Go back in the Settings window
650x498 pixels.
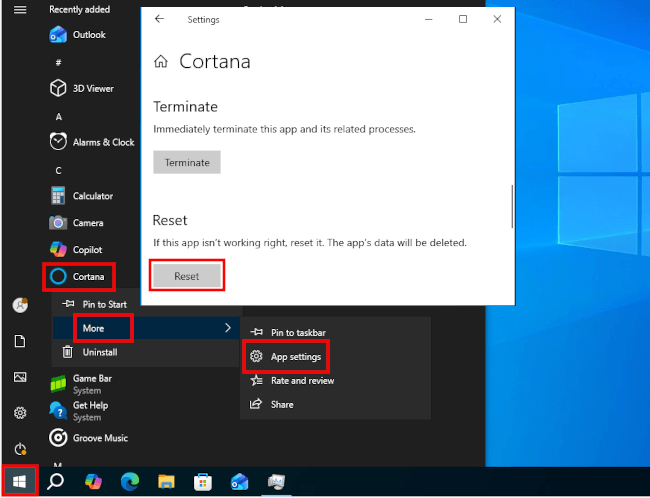click(x=159, y=19)
